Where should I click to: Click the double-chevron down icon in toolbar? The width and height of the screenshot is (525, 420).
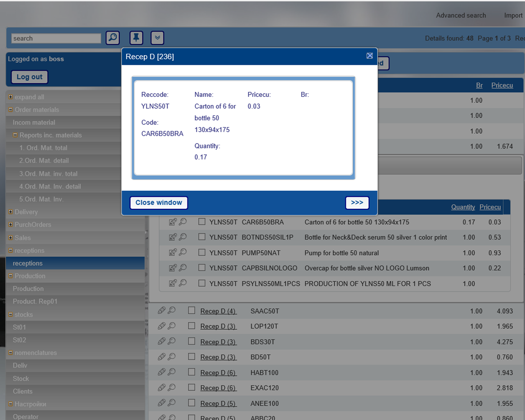click(x=157, y=38)
